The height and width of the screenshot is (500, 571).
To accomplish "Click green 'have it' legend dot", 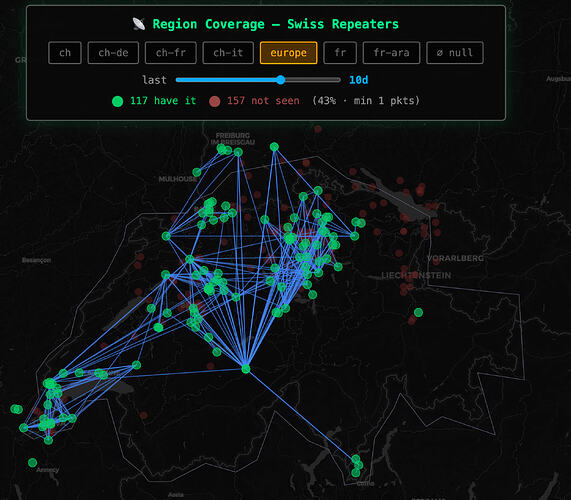I will pos(117,101).
